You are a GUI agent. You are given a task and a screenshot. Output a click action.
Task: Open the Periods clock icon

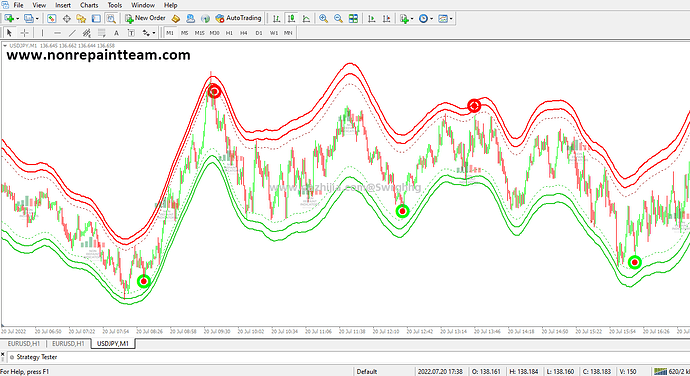[423, 18]
